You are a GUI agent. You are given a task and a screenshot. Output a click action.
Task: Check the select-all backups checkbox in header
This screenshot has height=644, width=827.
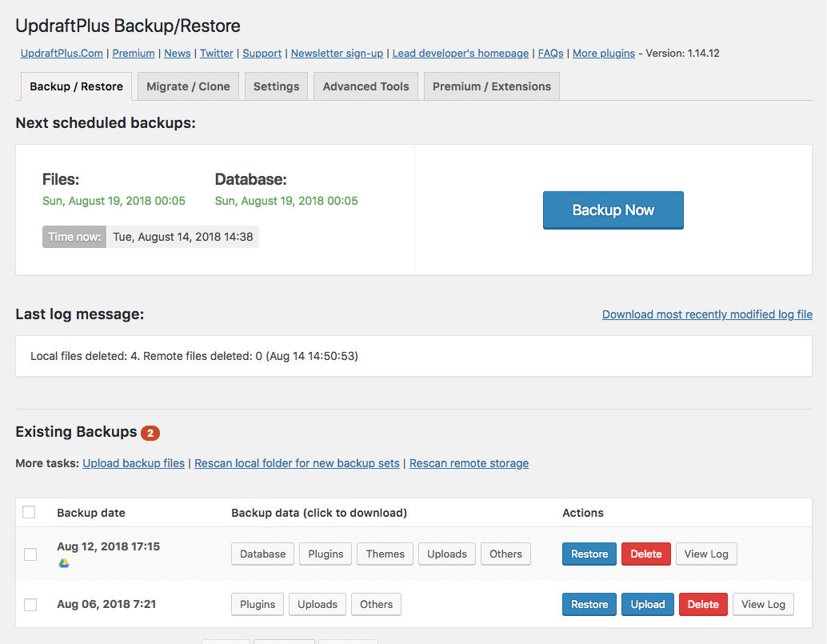coord(30,512)
